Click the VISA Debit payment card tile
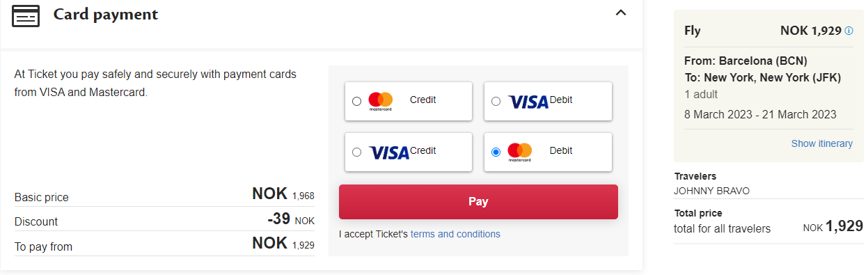Screen dimensions: 868x275 tap(548, 101)
